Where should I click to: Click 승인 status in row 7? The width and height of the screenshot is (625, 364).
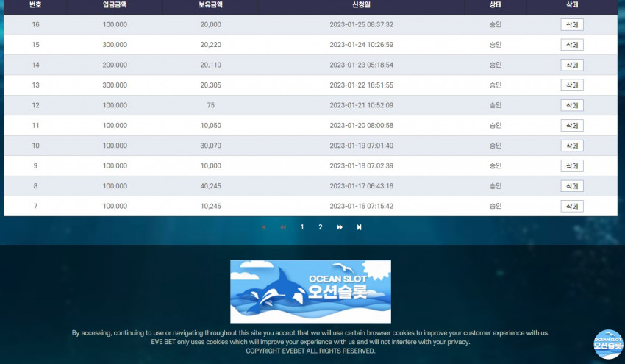click(x=496, y=206)
